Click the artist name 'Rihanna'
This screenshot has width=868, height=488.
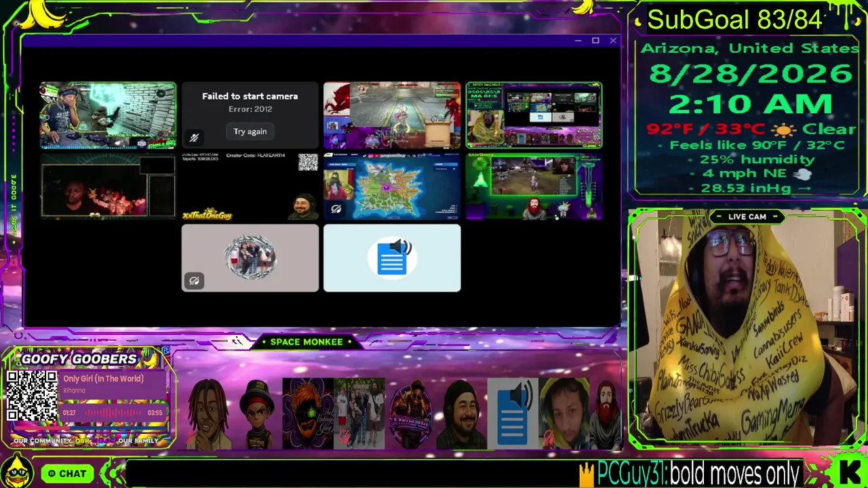tap(75, 390)
